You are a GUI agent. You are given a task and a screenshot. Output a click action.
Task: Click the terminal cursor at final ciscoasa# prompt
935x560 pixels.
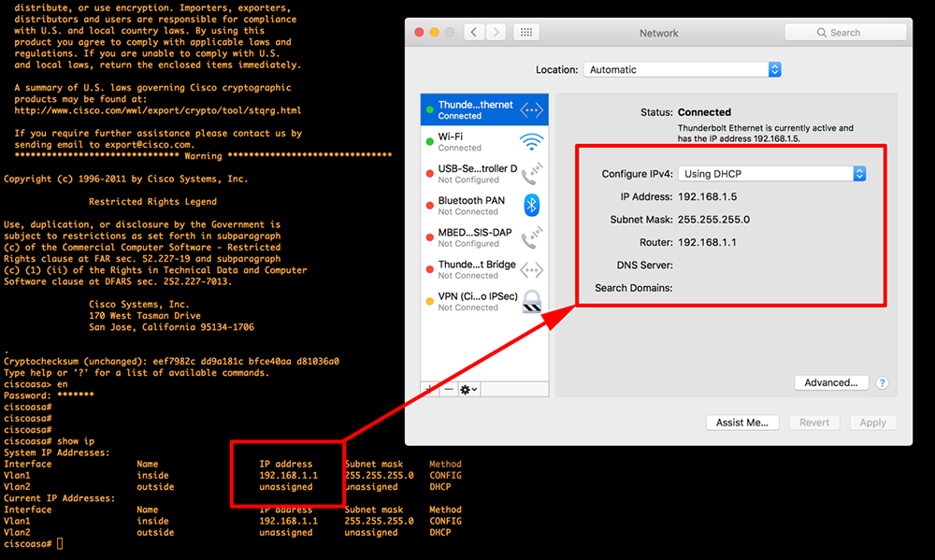(x=60, y=544)
